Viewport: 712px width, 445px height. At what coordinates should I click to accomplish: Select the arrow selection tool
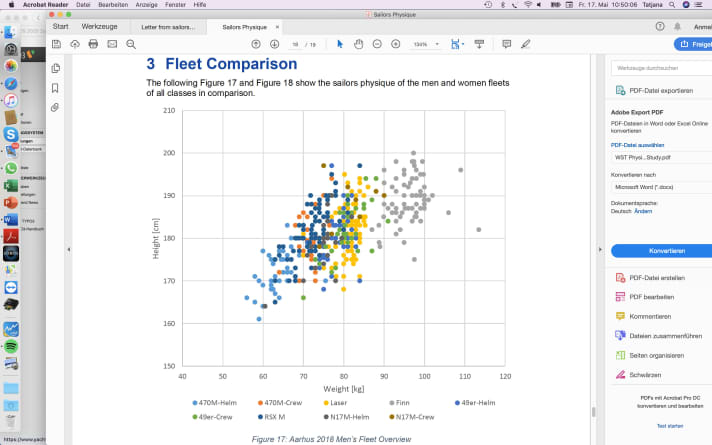340,44
